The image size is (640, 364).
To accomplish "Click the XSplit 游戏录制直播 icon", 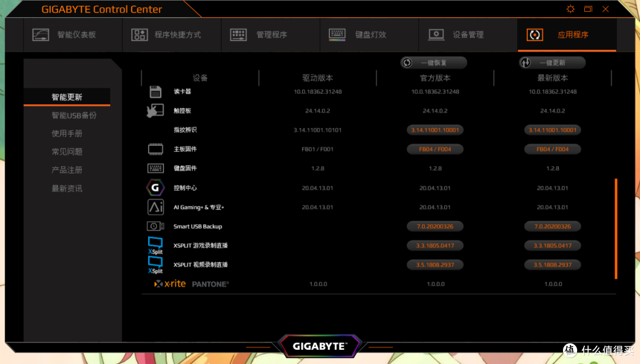I will coord(155,246).
